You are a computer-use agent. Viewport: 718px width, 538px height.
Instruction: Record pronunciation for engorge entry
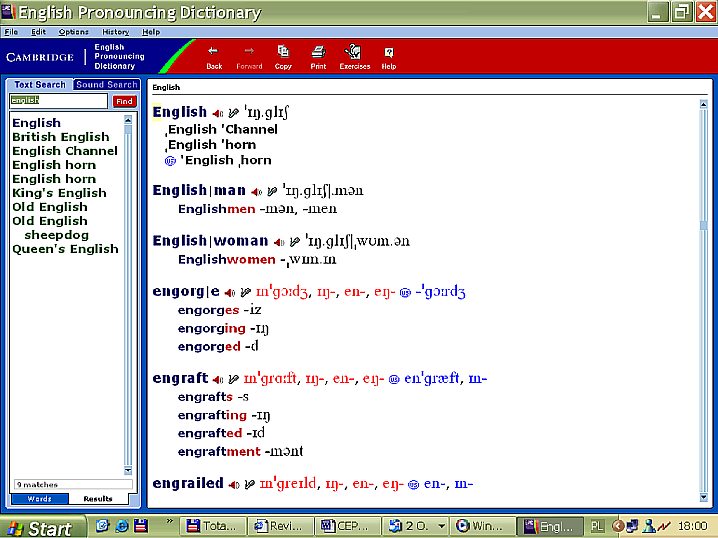pyautogui.click(x=245, y=292)
